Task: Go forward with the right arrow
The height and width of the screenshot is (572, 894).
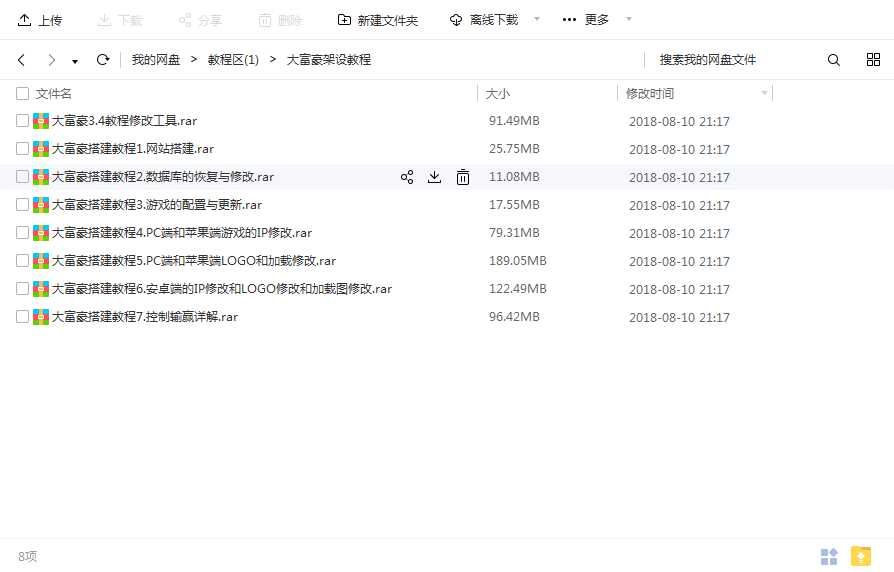Action: click(52, 60)
